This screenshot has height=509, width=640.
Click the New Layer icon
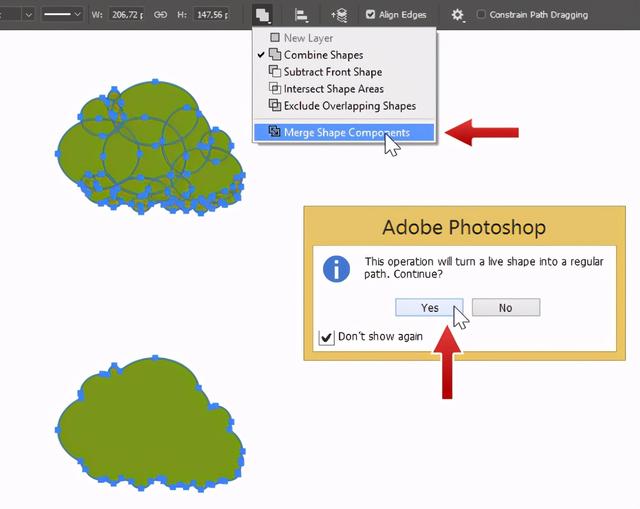point(275,38)
